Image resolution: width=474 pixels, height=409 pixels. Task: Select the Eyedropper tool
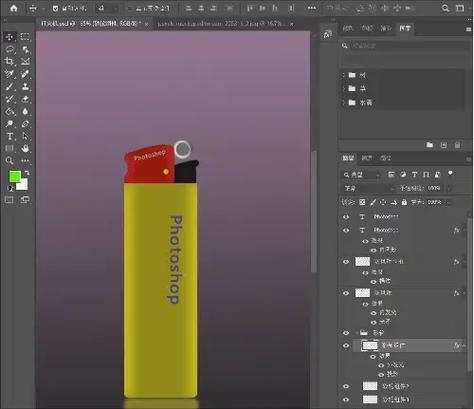(10, 74)
